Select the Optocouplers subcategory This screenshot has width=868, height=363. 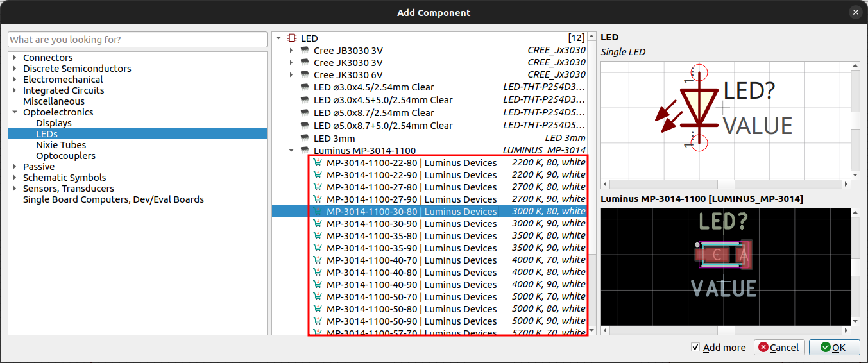coord(65,156)
